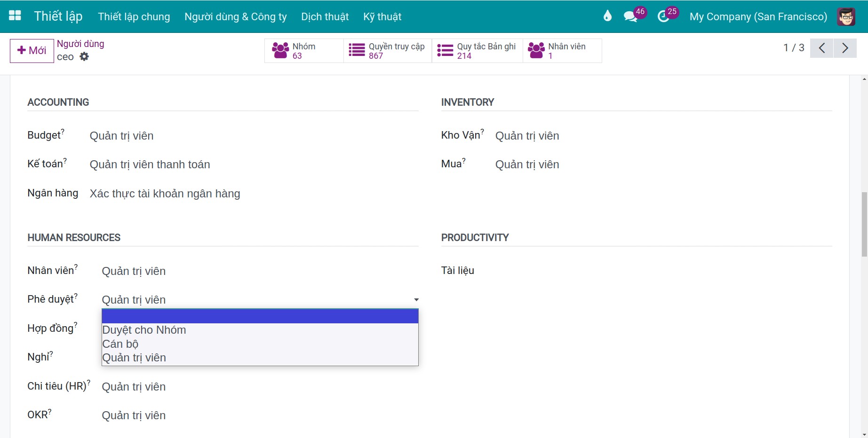Open the Thiết lập chung menu
This screenshot has width=868, height=438.
click(x=134, y=16)
